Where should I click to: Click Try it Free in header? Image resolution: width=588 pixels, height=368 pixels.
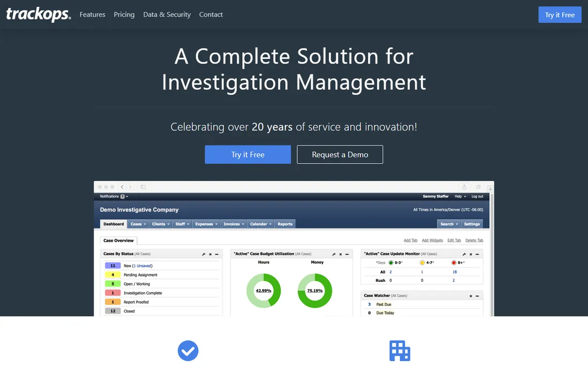click(560, 14)
